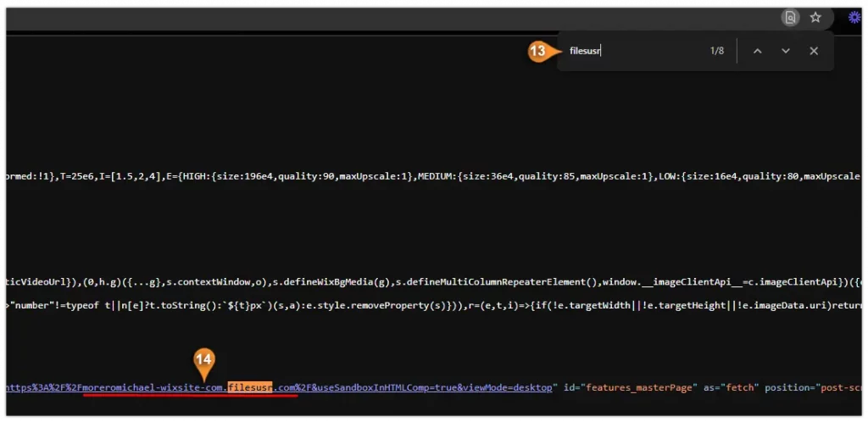This screenshot has height=422, width=868.
Task: Close the find bar
Action: [x=814, y=51]
